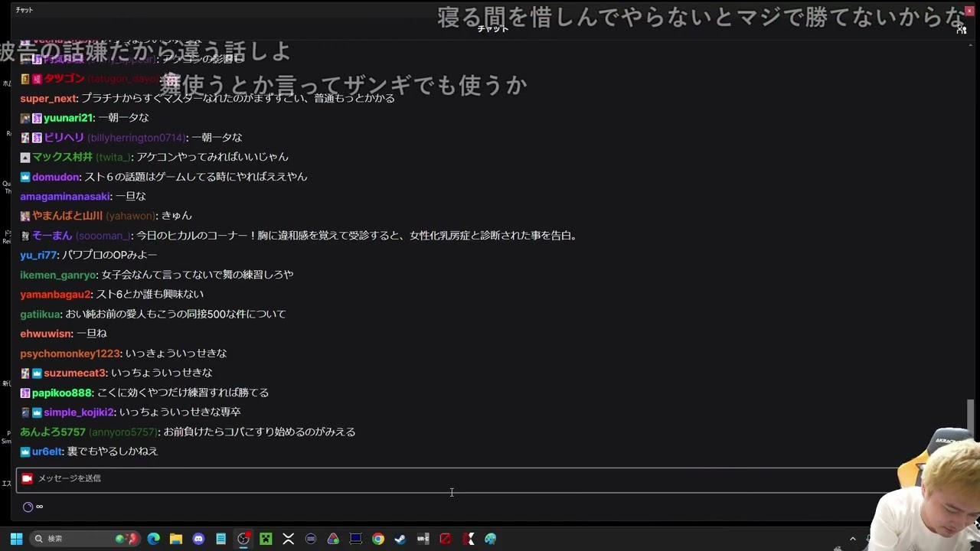This screenshot has width=980, height=551.
Task: Launch Minecraft from the taskbar
Action: 266,539
